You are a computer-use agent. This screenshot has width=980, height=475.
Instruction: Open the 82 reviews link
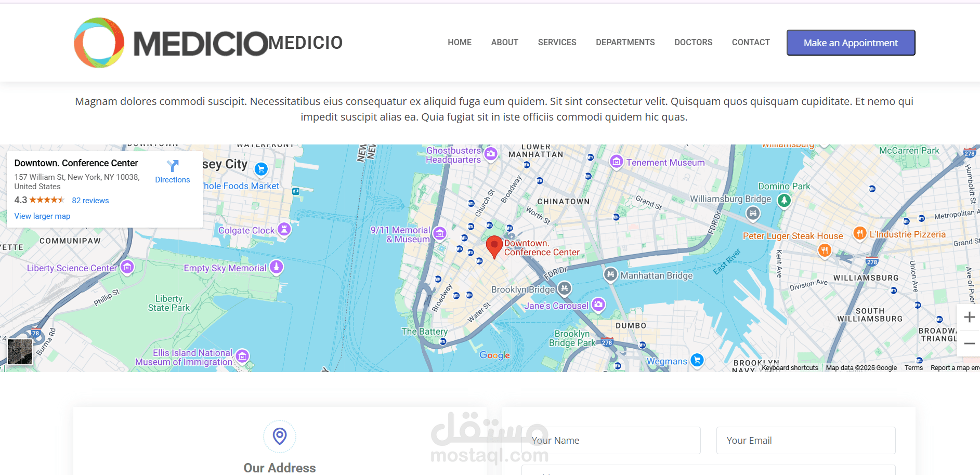click(90, 201)
